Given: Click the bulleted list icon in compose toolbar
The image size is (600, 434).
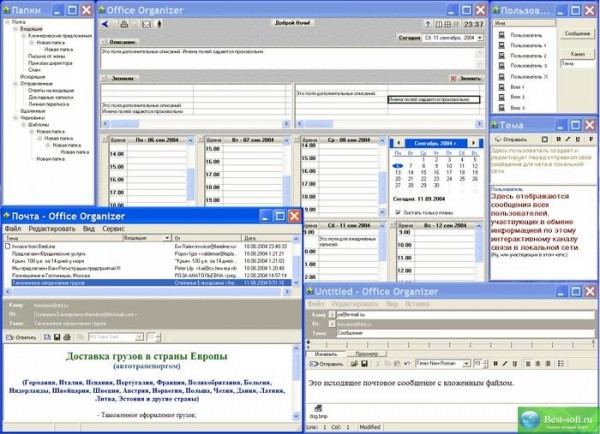Looking at the screenshot, I should coord(561,364).
